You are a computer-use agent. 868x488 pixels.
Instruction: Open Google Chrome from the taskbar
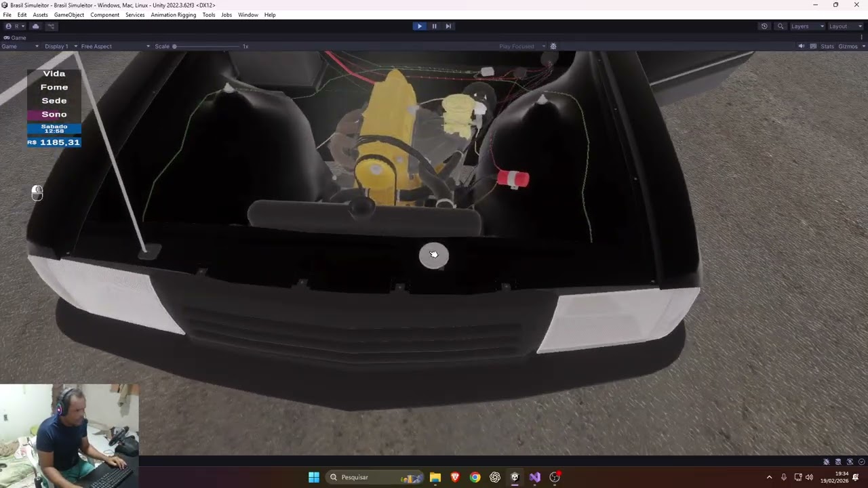coord(475,477)
